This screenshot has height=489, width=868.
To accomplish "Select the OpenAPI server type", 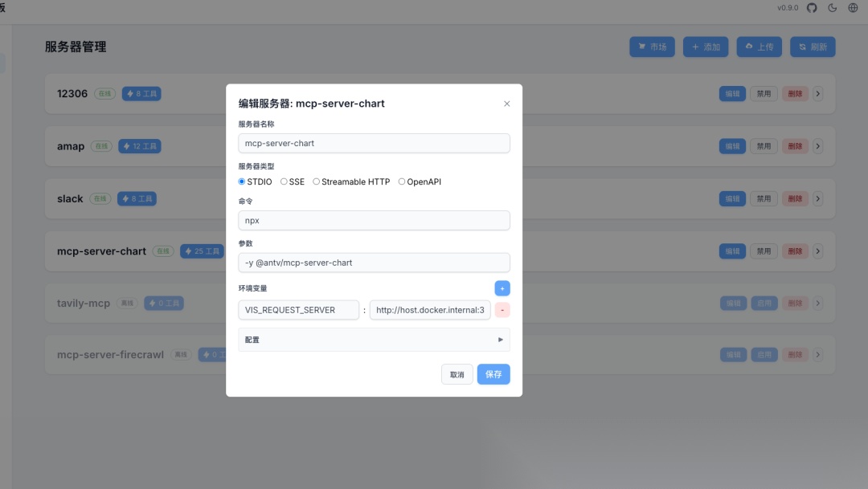I will click(x=401, y=181).
